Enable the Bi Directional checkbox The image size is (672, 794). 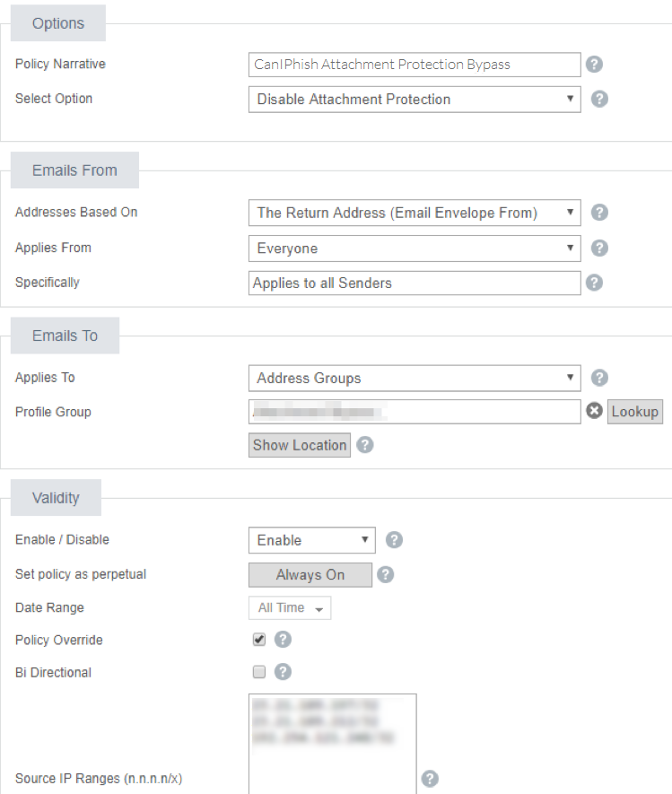pos(258,673)
